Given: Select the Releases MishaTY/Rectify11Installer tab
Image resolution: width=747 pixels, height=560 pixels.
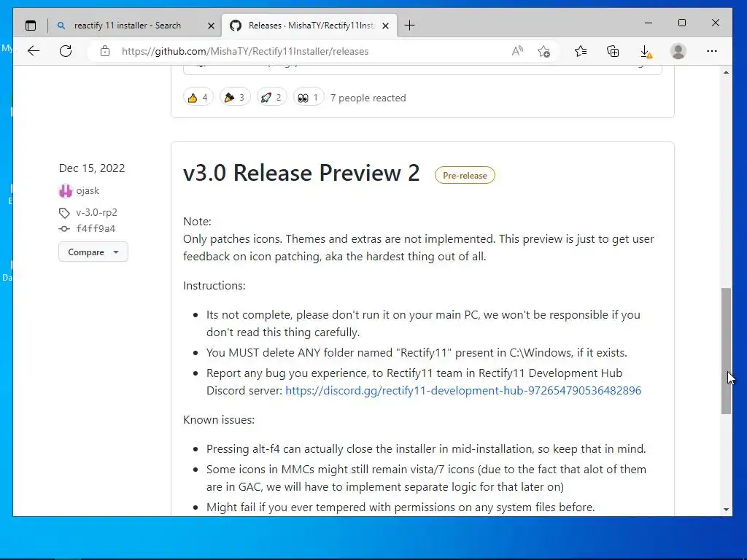Looking at the screenshot, I should 309,26.
